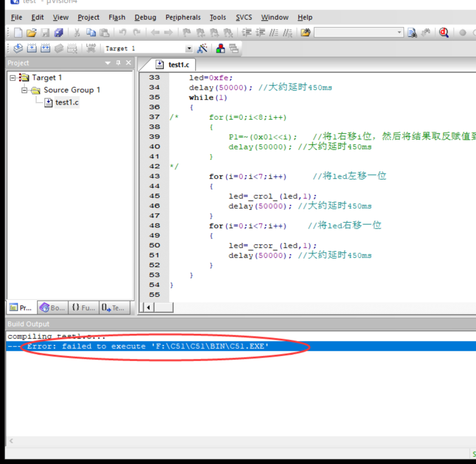Build target files icon
The image size is (476, 464).
click(x=32, y=48)
